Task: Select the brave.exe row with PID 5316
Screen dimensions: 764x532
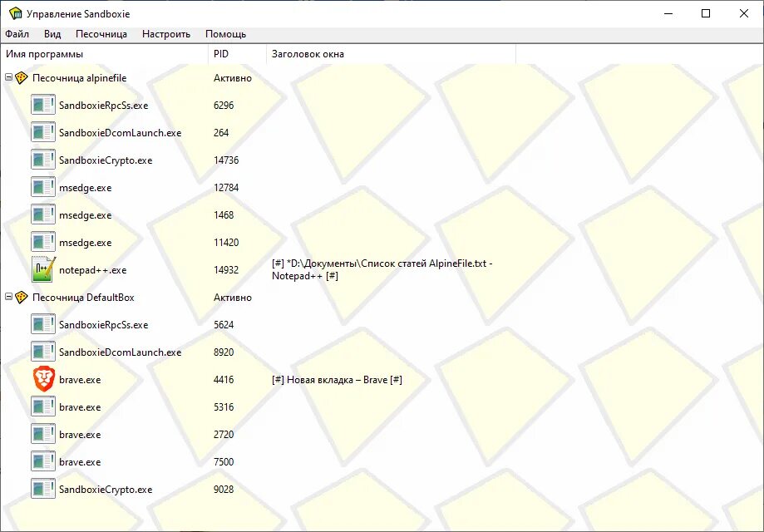Action: pyautogui.click(x=80, y=407)
